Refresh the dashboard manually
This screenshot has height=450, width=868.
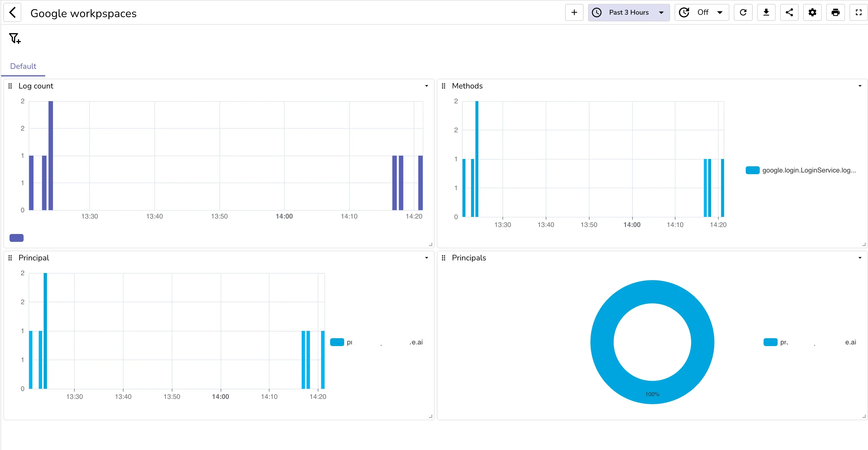point(743,12)
